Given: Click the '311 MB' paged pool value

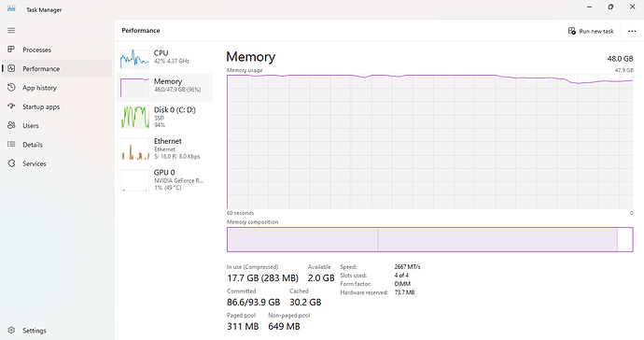Looking at the screenshot, I should pyautogui.click(x=243, y=326).
